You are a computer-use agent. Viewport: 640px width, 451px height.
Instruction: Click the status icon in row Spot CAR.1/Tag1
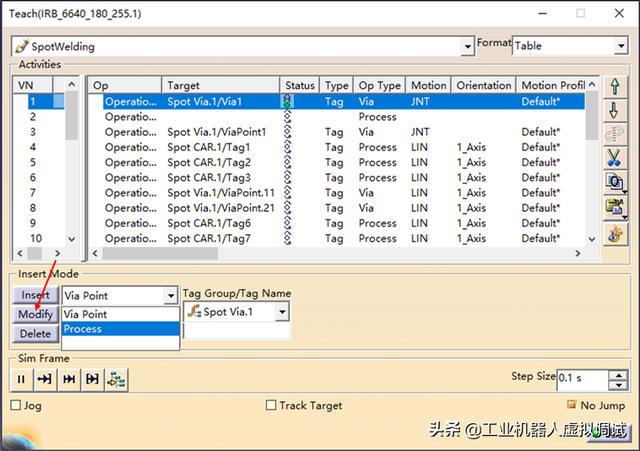click(287, 147)
